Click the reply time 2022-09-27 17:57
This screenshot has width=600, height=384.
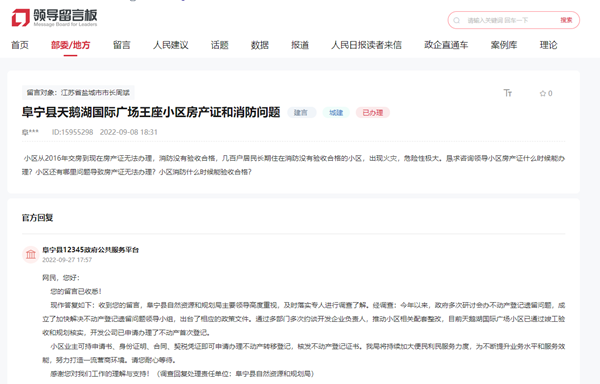coord(67,260)
